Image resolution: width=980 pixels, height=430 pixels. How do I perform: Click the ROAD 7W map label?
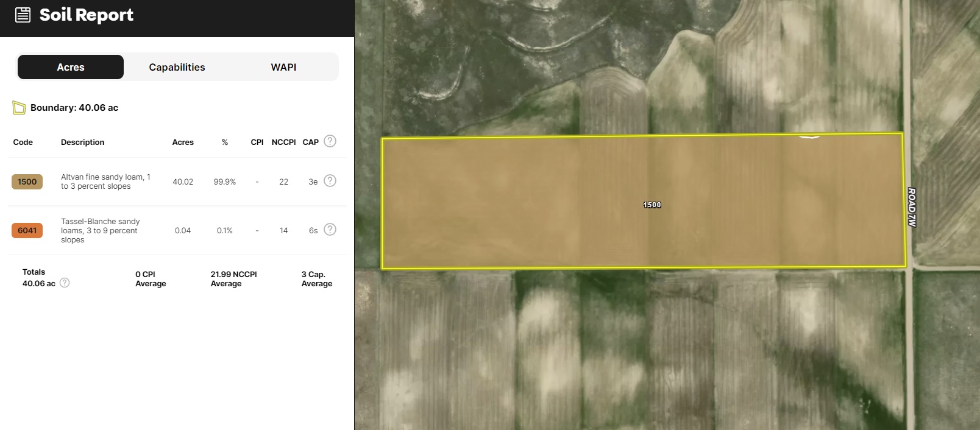(x=912, y=207)
